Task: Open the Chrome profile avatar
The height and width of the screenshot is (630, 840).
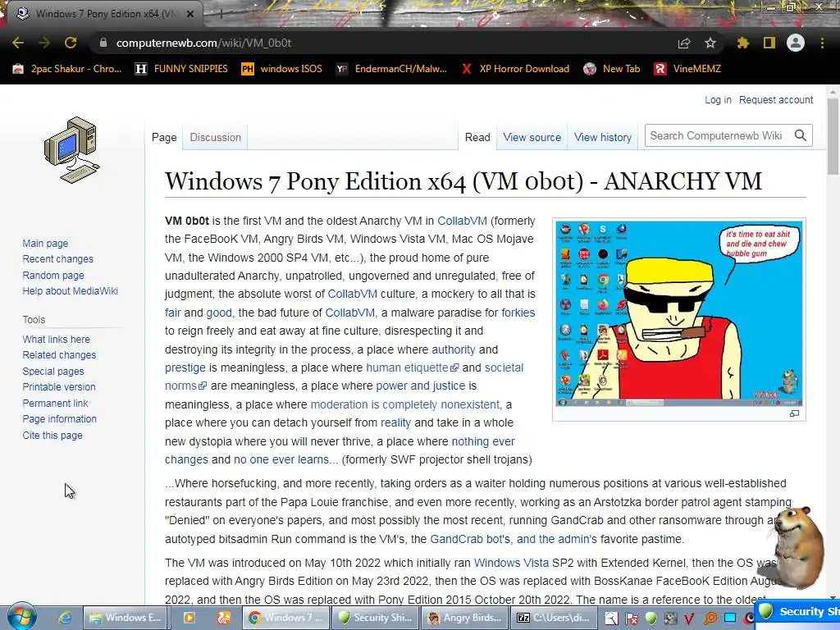Action: pos(796,43)
